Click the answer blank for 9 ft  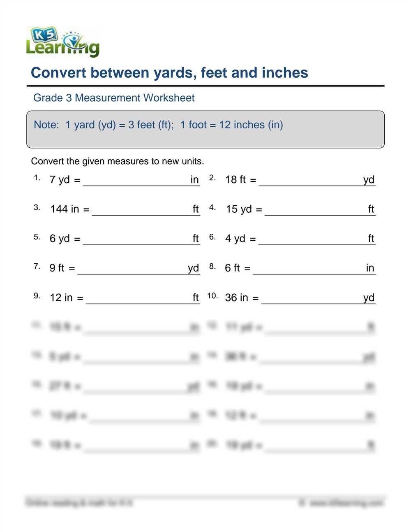(132, 269)
